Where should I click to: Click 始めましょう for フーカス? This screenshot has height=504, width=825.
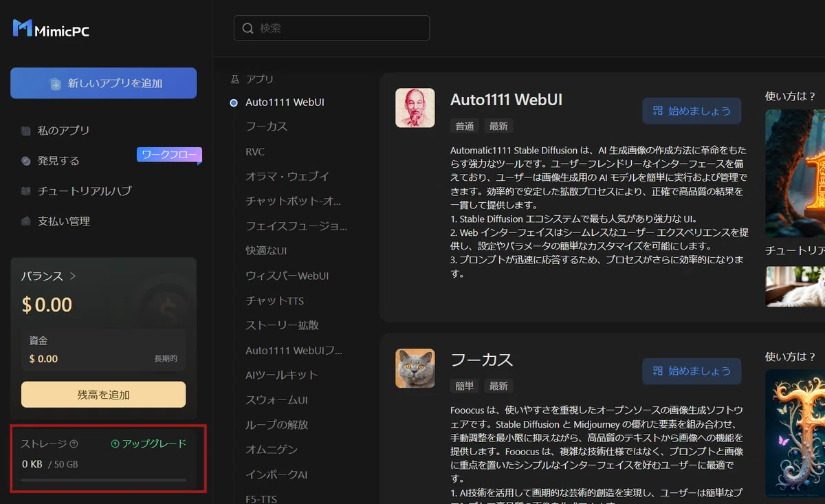click(x=692, y=371)
